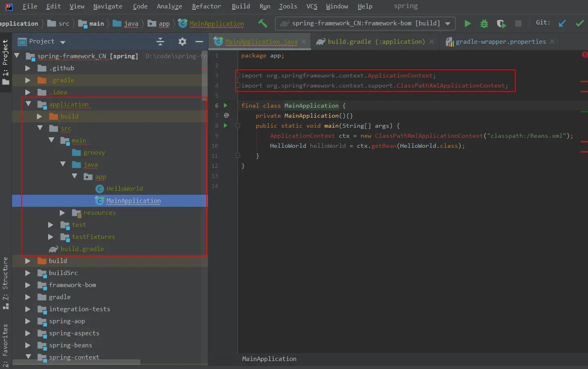The width and height of the screenshot is (588, 369).
Task: Fold the main method using the gutter fold marker
Action: point(238,126)
